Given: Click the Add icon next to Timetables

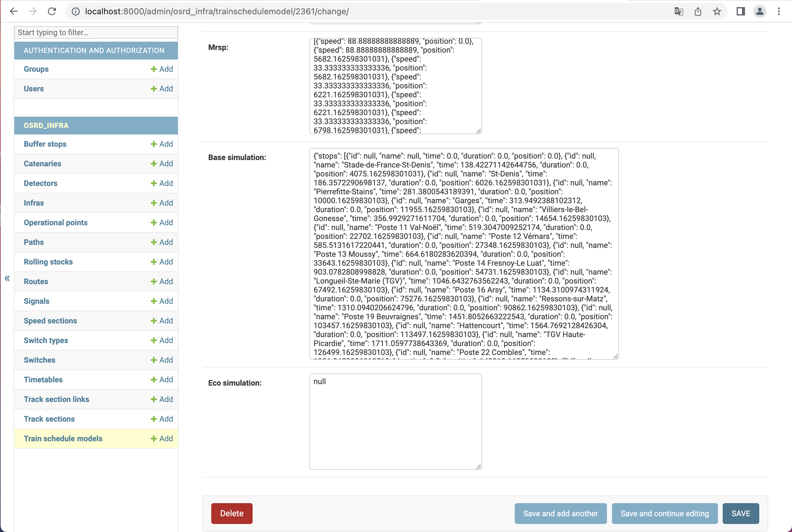Looking at the screenshot, I should pyautogui.click(x=154, y=380).
